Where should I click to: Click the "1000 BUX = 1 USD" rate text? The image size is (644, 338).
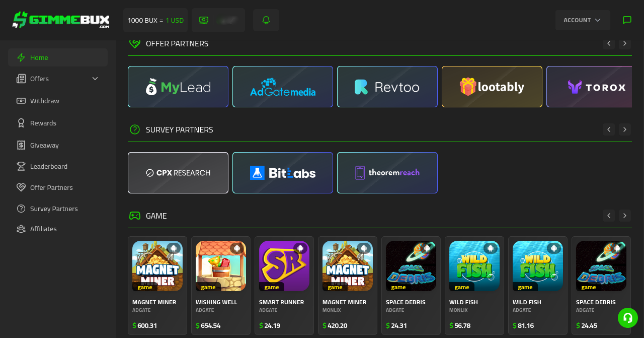coord(155,20)
